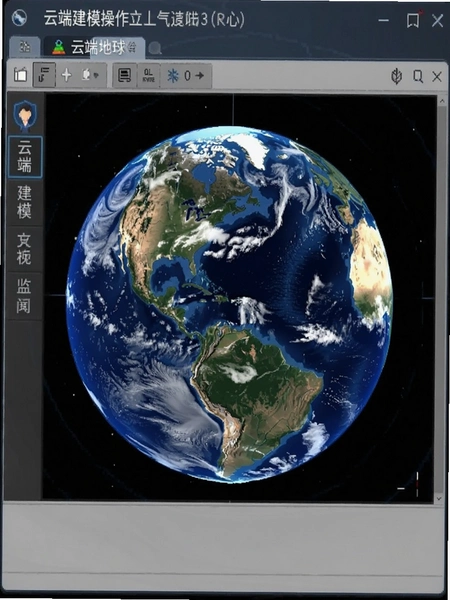This screenshot has width=450, height=600.
Task: Select the first small tab left of 云端地球
Action: pos(24,47)
